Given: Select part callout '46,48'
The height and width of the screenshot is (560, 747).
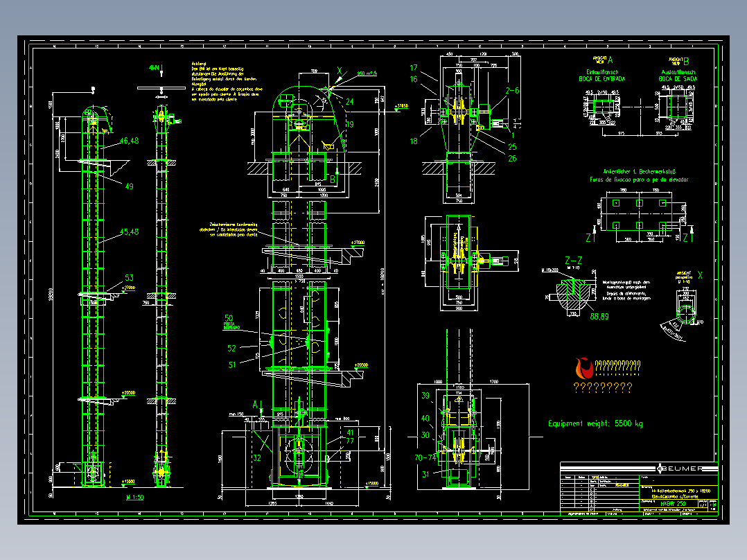Looking at the screenshot, I should click(x=129, y=141).
